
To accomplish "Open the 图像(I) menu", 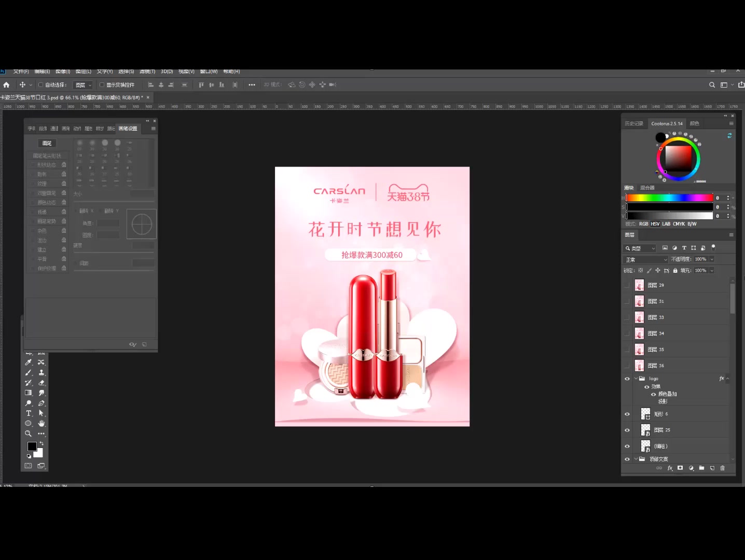I will click(63, 72).
